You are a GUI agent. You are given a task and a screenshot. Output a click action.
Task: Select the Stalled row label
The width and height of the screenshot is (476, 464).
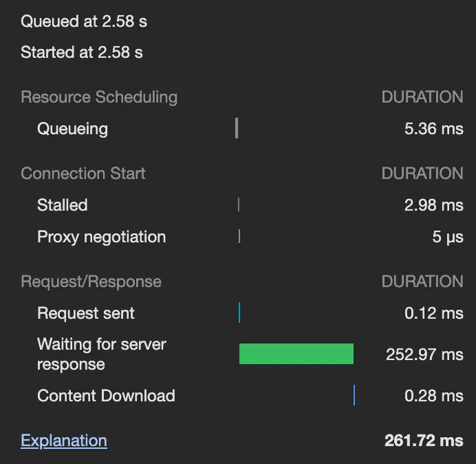(63, 205)
